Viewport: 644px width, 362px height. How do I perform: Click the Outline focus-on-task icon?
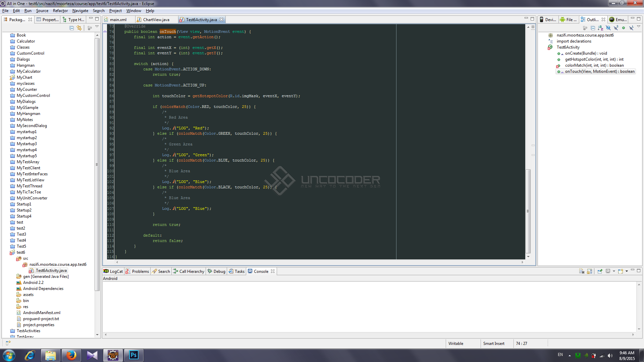[585, 28]
